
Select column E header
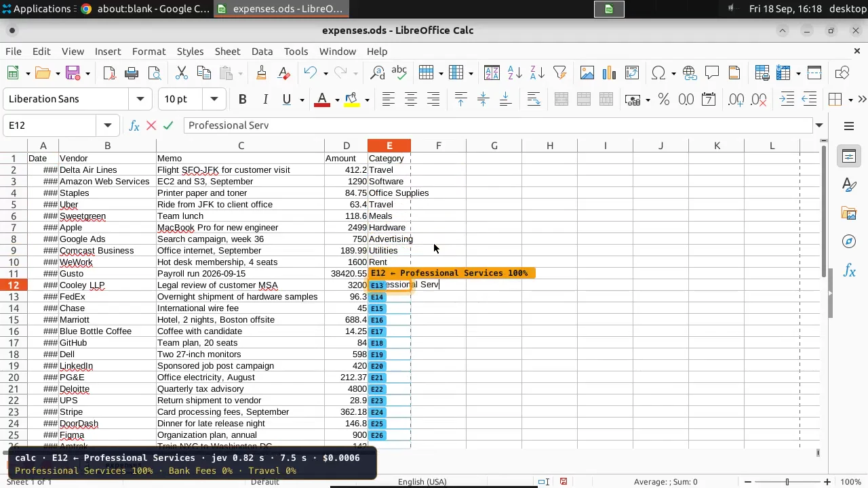click(389, 146)
